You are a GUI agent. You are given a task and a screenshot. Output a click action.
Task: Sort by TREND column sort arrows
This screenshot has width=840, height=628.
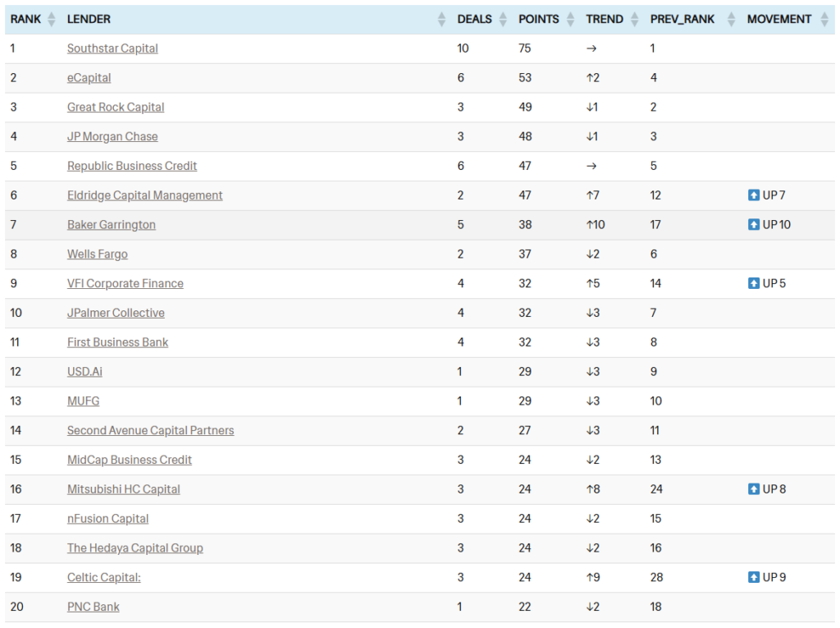coord(634,20)
